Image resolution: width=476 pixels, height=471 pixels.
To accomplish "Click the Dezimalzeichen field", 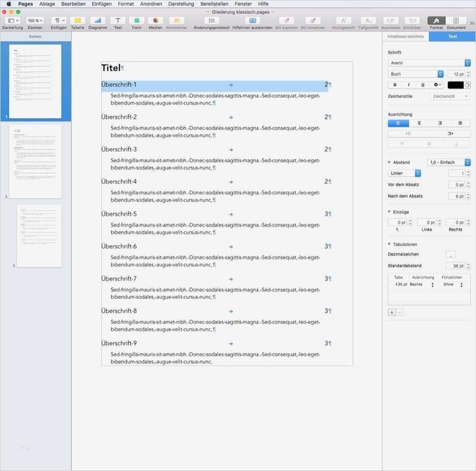I will (450, 254).
